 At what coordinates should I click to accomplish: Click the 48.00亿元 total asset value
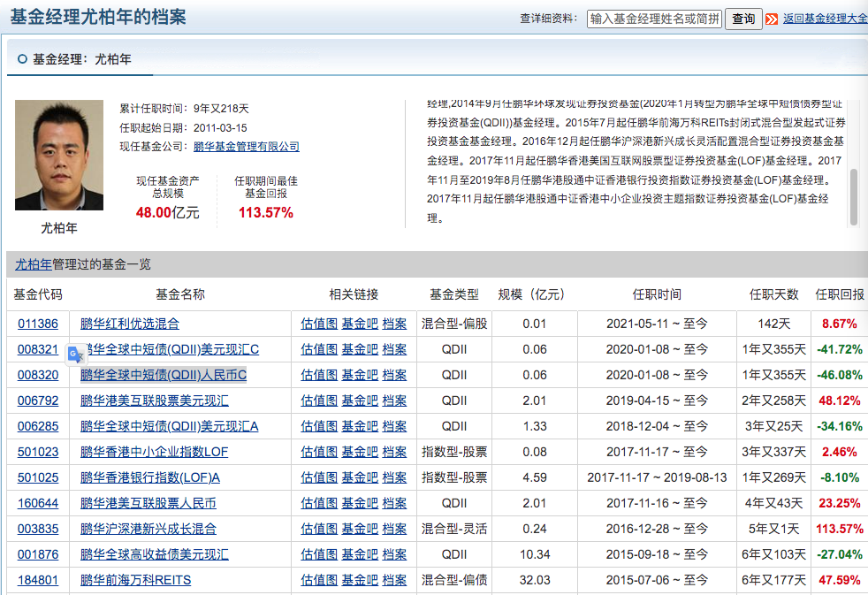click(x=167, y=213)
